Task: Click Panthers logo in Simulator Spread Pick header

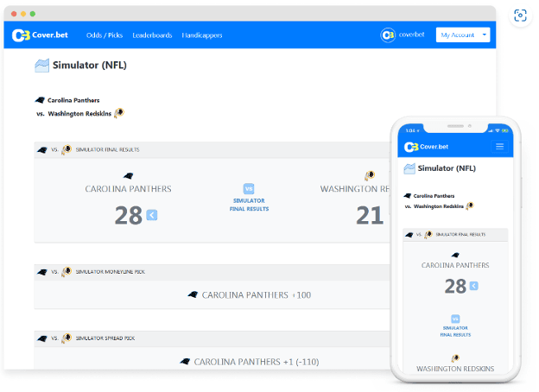Action: click(x=42, y=338)
